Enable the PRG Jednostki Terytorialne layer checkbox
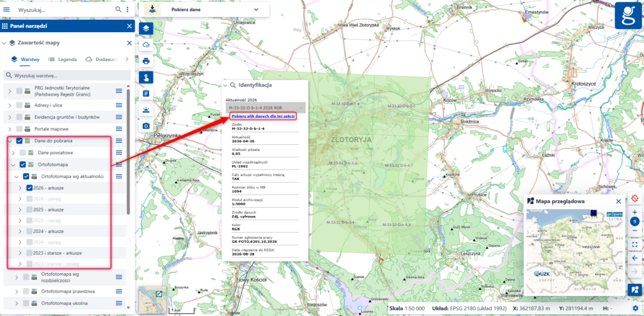 (19, 91)
